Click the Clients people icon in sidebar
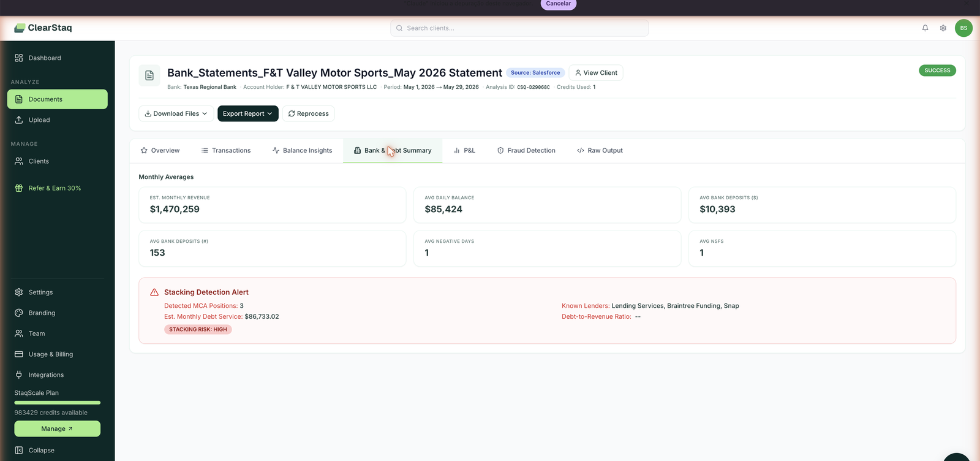Screen dimensions: 980x461 (x=19, y=161)
